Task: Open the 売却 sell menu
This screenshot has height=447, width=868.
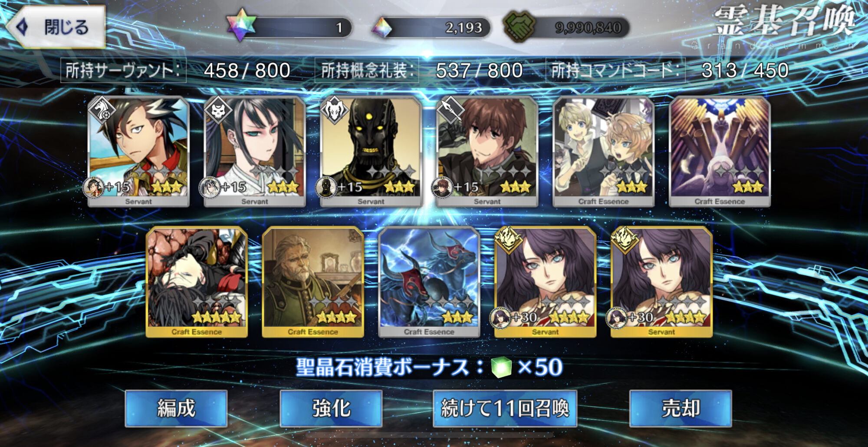Action: pyautogui.click(x=681, y=408)
